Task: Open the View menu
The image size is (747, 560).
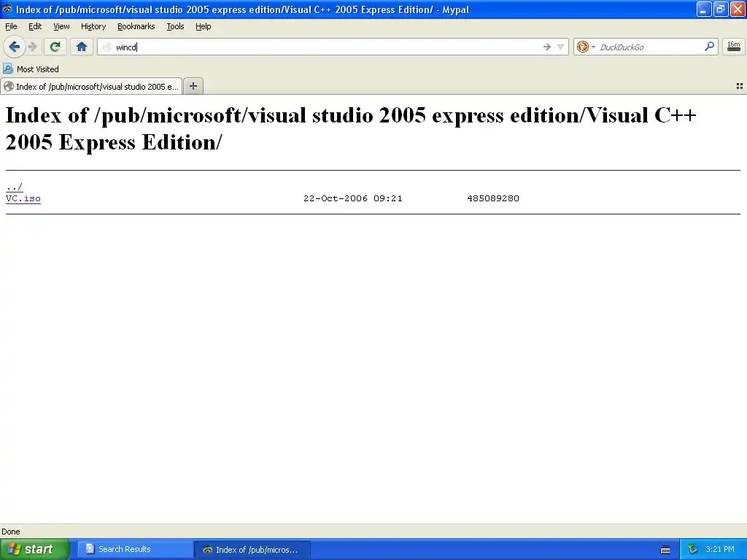Action: (x=61, y=27)
